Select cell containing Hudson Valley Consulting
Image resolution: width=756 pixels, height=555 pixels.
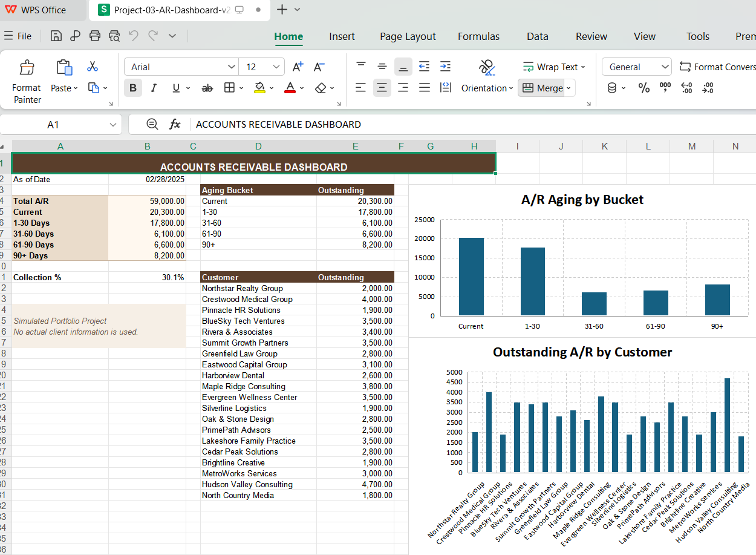(258, 484)
